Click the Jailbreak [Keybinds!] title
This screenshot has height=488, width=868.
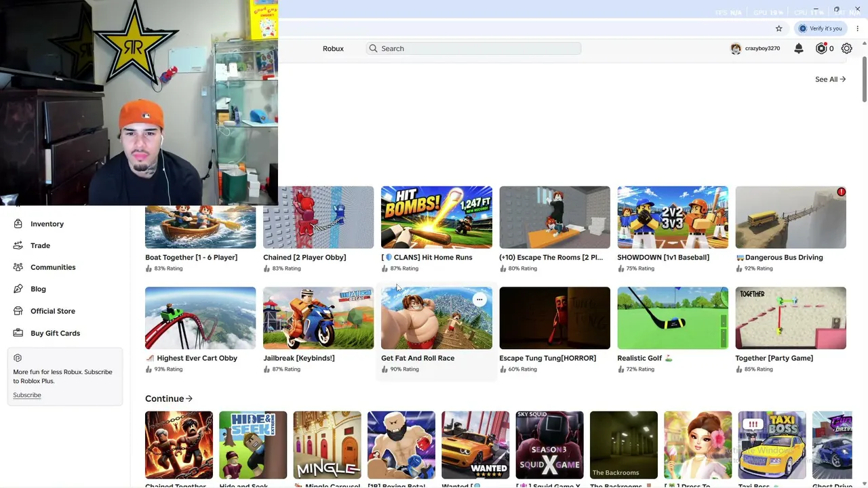[299, 358]
